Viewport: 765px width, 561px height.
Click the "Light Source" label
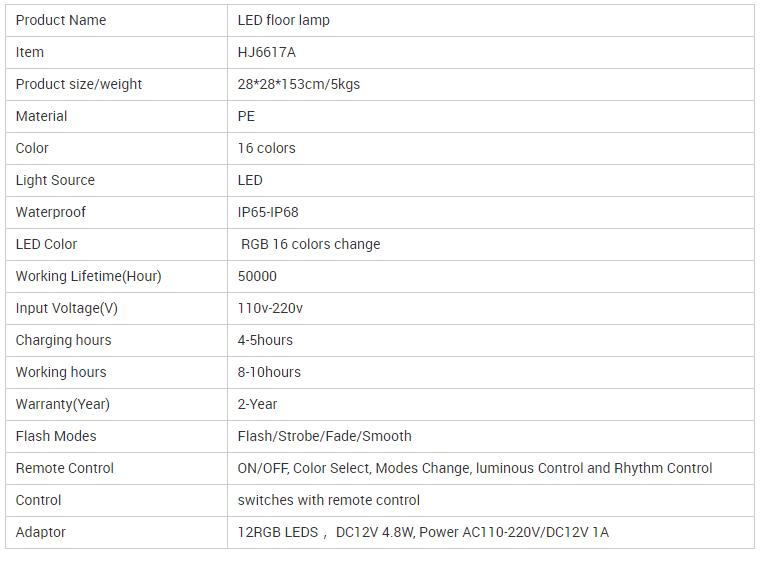coord(55,180)
